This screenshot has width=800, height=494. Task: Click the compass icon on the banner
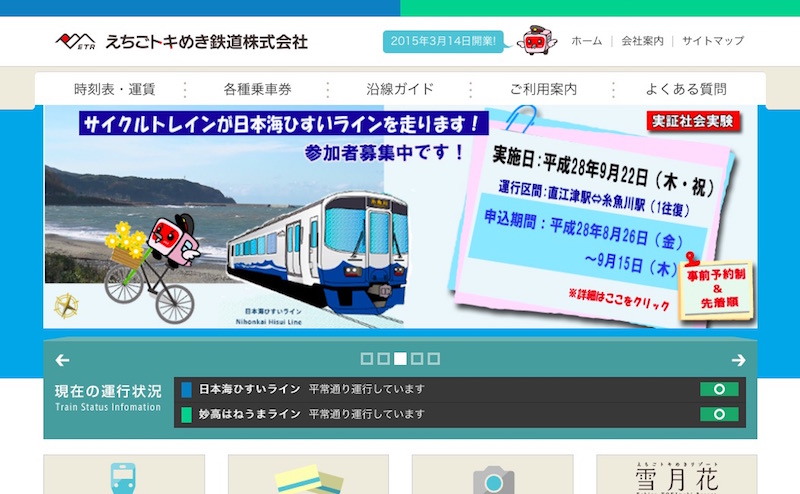66,306
